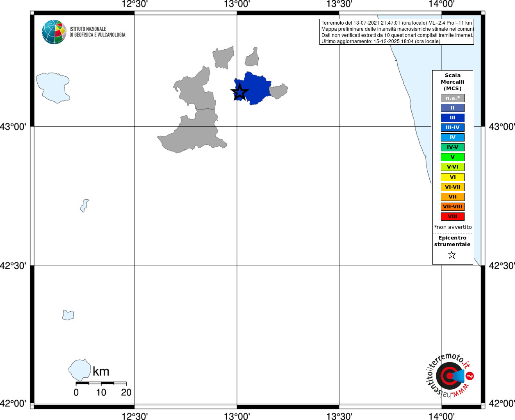Click the top axis label 14°00'
This screenshot has height=420, width=515.
(x=442, y=4)
